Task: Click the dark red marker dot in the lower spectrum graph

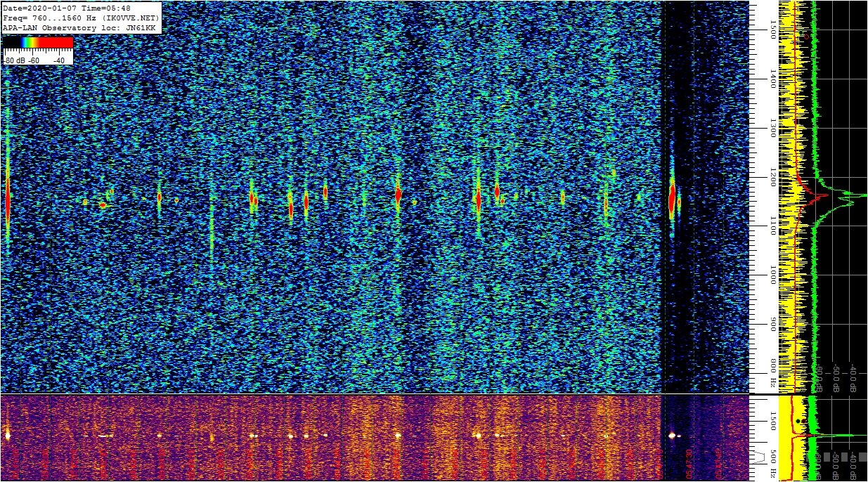Action: [803, 421]
